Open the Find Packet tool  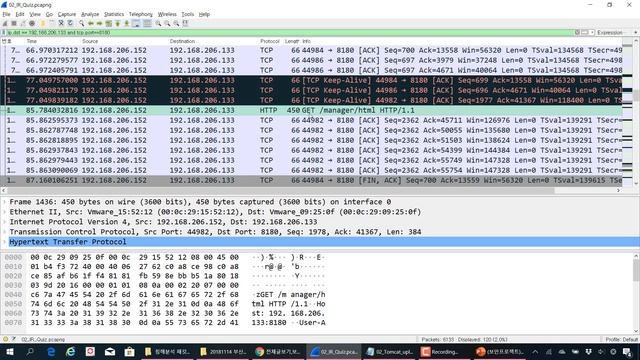click(82, 23)
